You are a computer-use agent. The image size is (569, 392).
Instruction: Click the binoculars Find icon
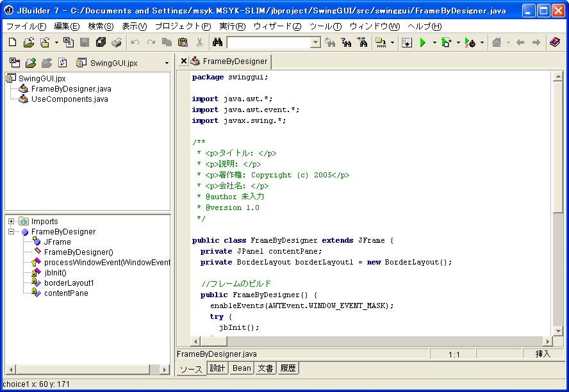pos(217,42)
